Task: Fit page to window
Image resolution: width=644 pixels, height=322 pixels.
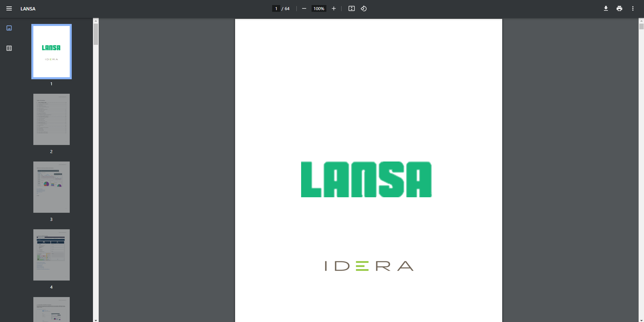Action: (x=352, y=8)
